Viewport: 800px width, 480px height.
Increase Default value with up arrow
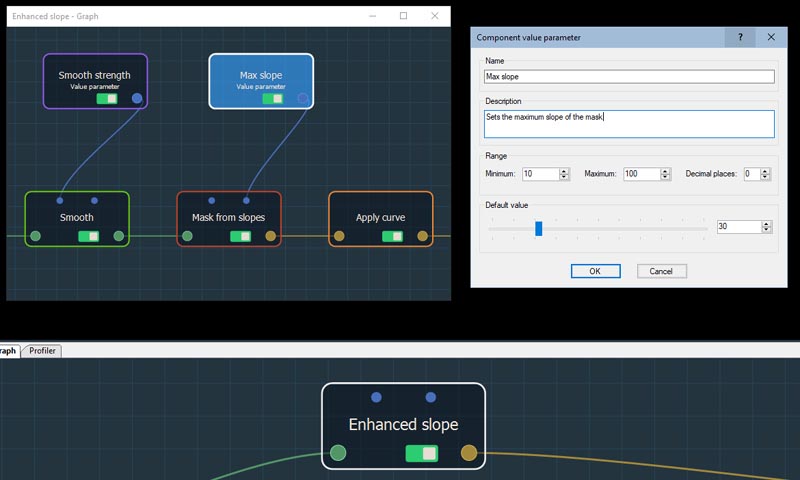(766, 223)
